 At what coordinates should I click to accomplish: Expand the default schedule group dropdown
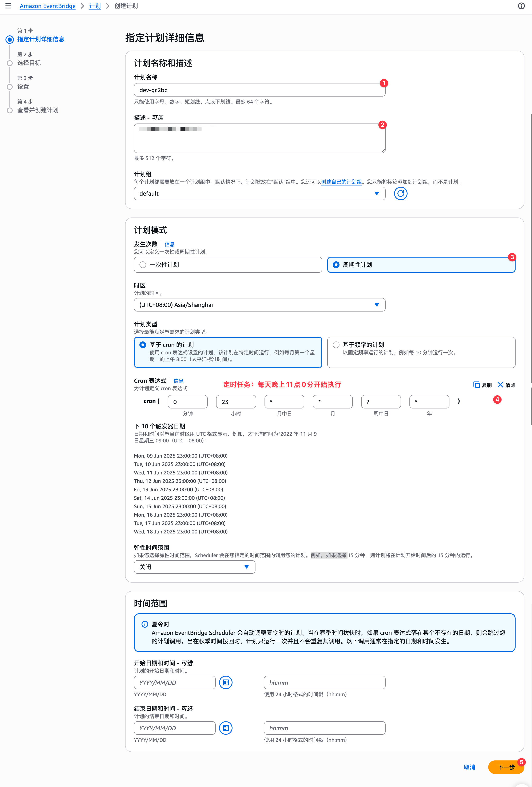click(259, 193)
